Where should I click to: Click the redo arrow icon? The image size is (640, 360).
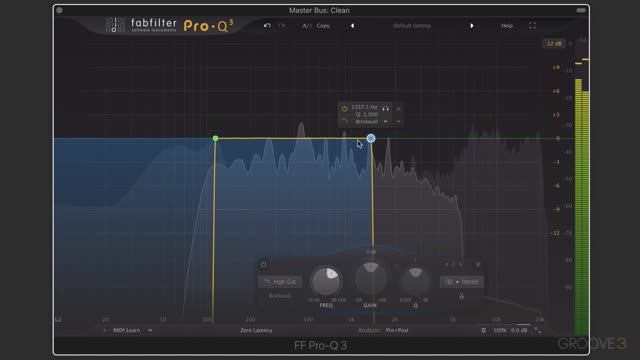point(282,26)
